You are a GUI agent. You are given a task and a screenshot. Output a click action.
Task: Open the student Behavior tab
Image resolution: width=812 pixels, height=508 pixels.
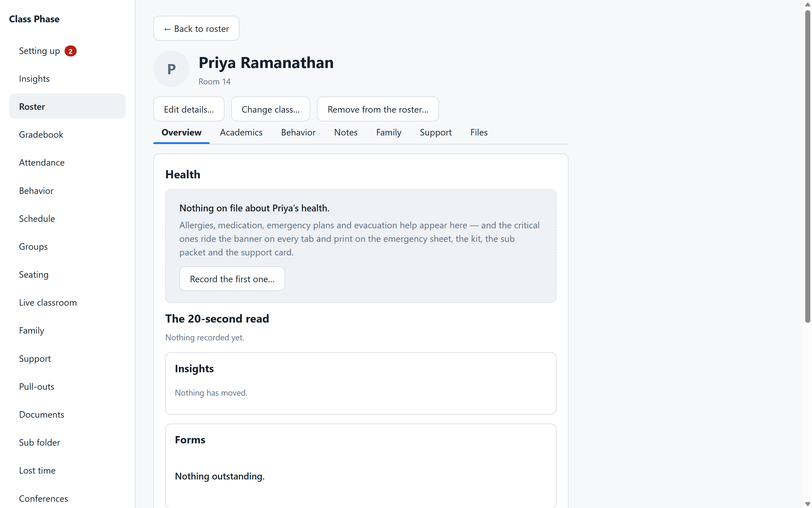click(298, 132)
